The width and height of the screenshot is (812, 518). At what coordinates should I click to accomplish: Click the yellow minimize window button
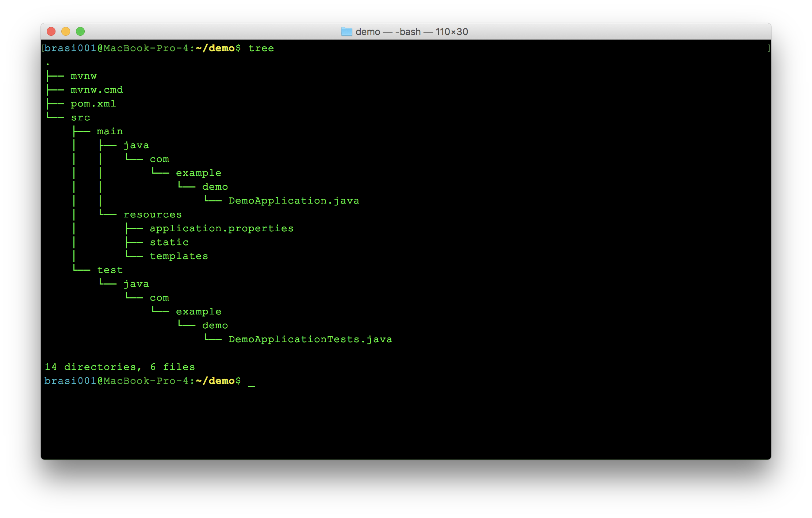pos(66,32)
